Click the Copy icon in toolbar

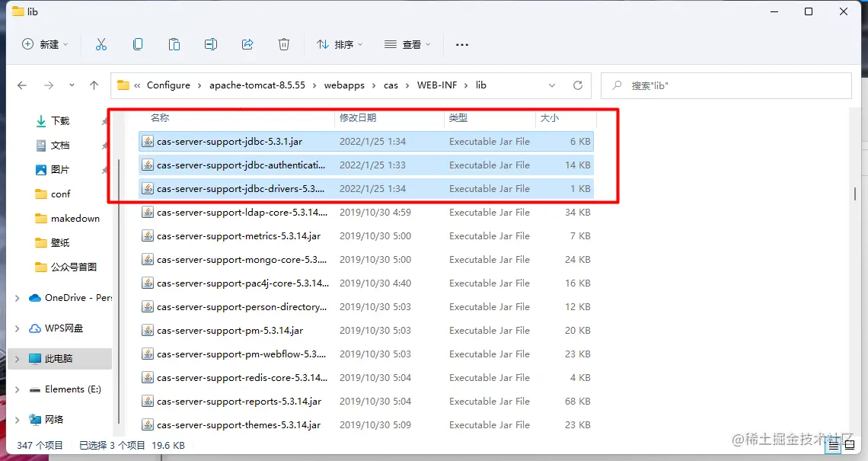[x=138, y=44]
